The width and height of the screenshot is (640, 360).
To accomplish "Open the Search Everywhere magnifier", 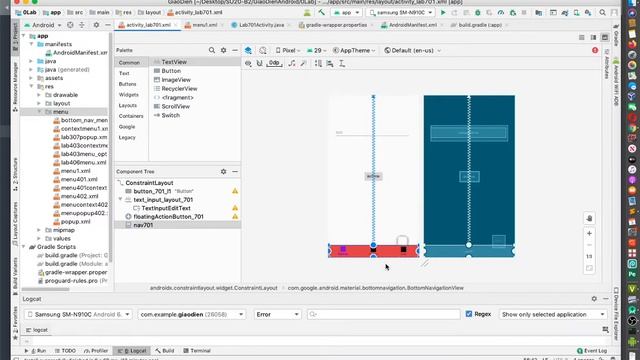I will click(602, 13).
